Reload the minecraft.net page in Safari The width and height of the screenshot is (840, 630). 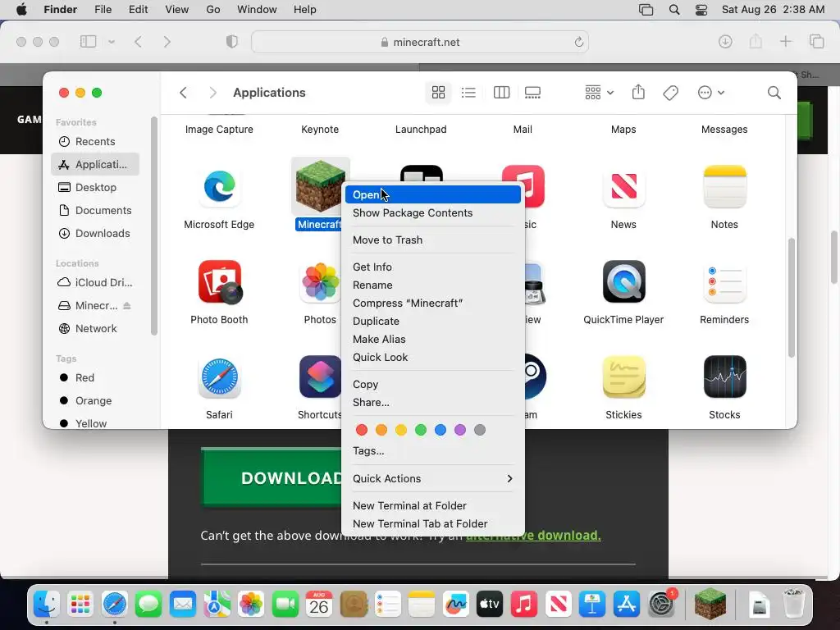pyautogui.click(x=578, y=42)
